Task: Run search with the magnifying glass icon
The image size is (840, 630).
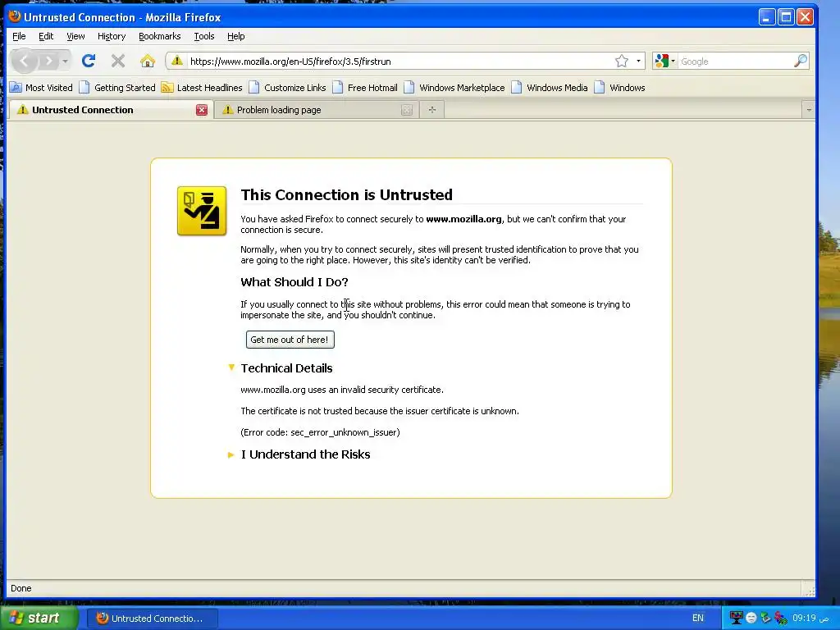Action: tap(801, 61)
